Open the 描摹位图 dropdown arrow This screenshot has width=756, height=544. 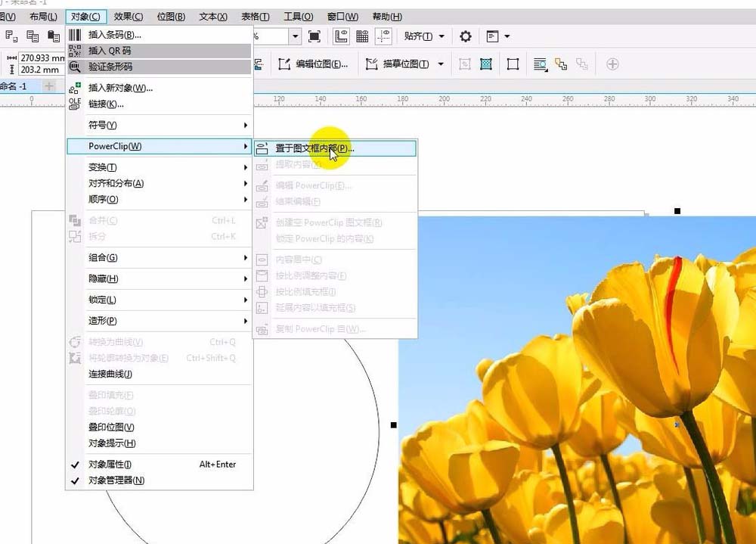point(441,64)
